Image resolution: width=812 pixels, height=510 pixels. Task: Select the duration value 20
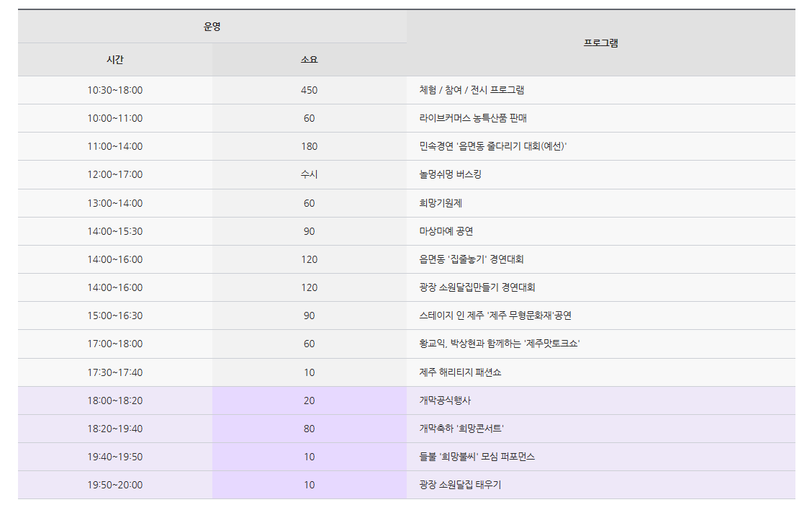(309, 401)
